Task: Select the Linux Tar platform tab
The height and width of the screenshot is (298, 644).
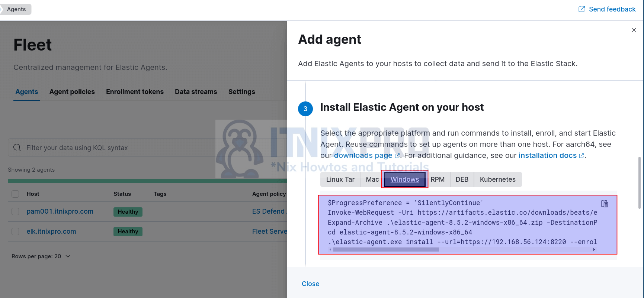Action: 340,179
